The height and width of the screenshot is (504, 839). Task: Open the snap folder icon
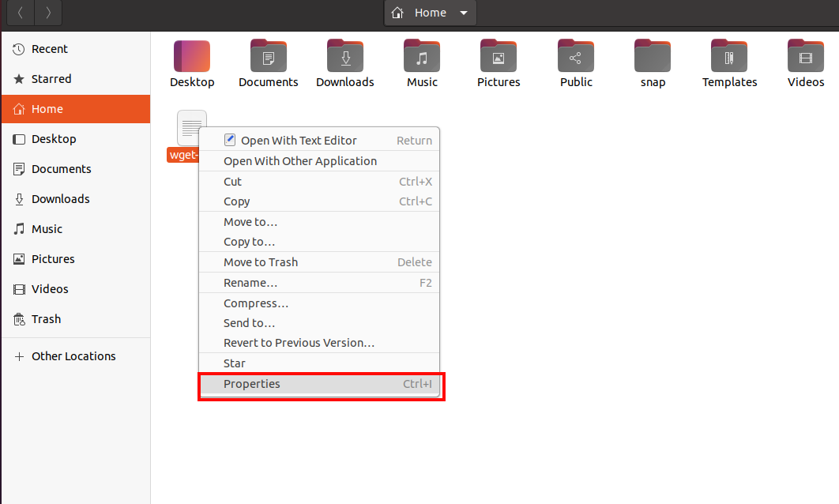point(652,63)
